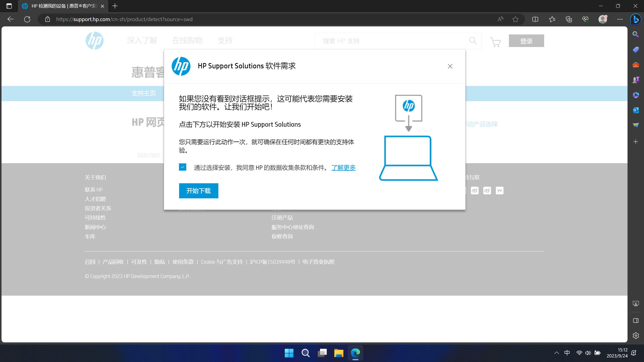Click the 开始下载 button

[x=198, y=191]
